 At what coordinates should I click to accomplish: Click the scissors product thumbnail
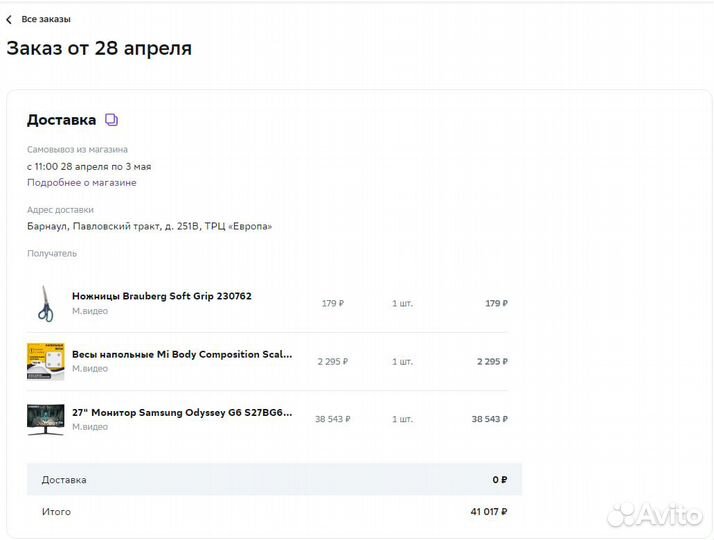(x=45, y=303)
